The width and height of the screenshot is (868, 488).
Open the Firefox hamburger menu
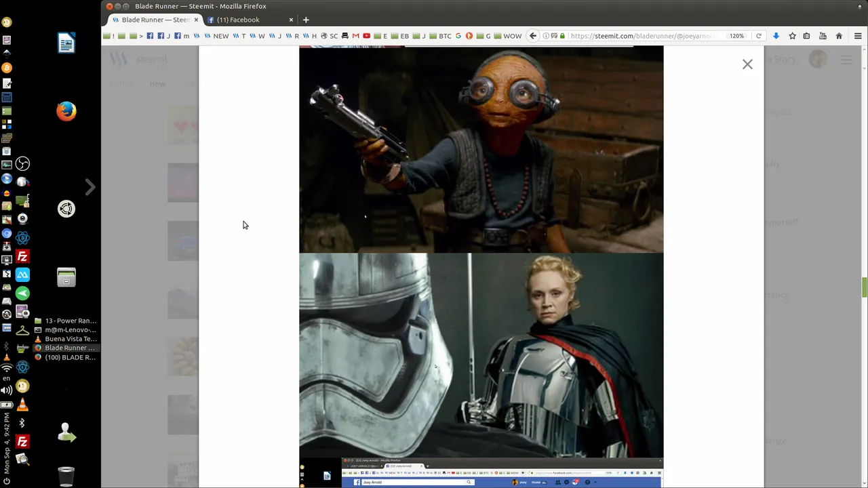(x=858, y=36)
